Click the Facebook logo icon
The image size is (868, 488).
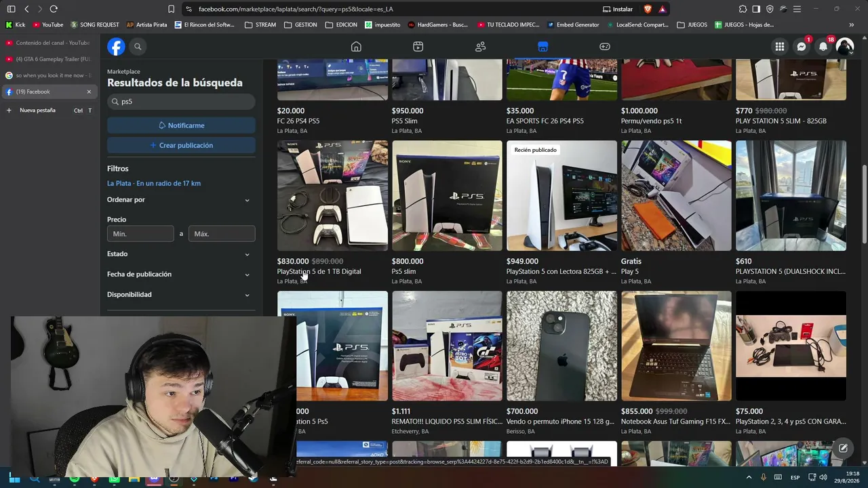(116, 46)
